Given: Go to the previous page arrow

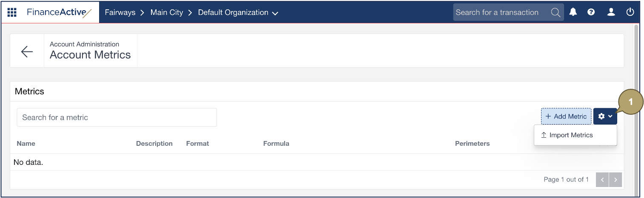Looking at the screenshot, I should [x=602, y=180].
